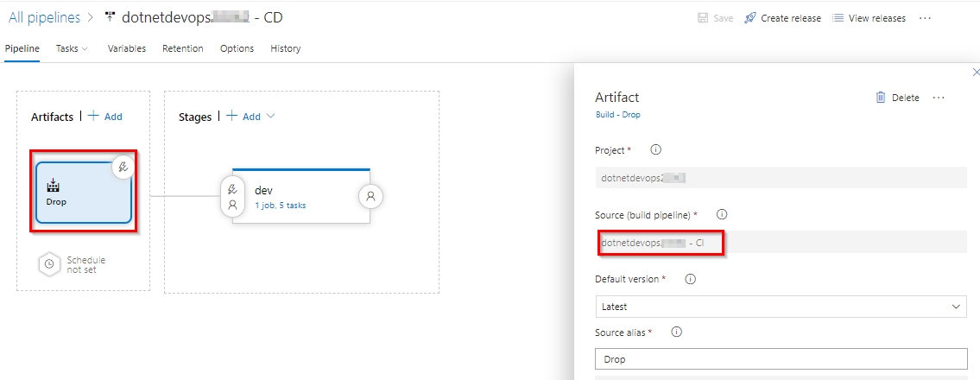Switch to the Variables tab
The width and height of the screenshot is (980, 380).
127,48
